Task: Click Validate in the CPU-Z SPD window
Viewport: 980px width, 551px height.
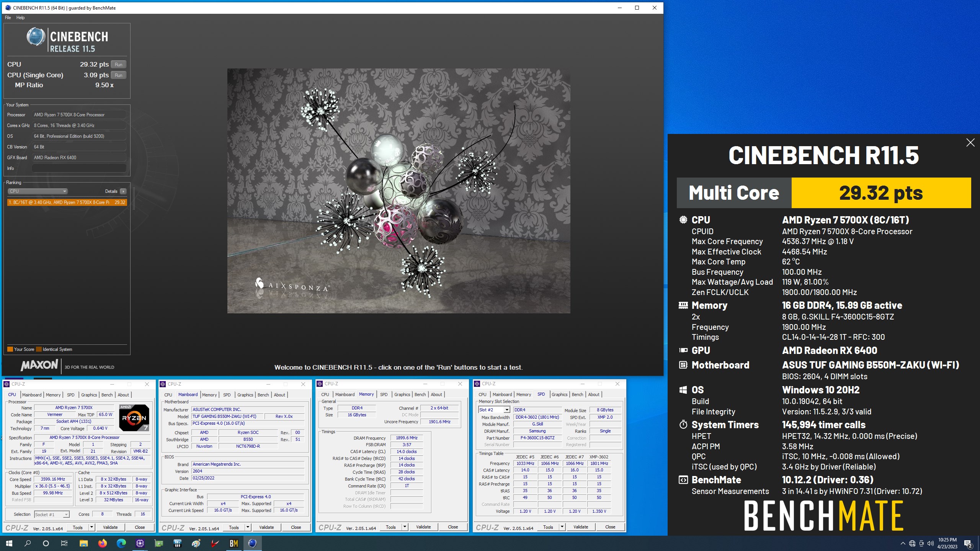Action: click(x=581, y=527)
